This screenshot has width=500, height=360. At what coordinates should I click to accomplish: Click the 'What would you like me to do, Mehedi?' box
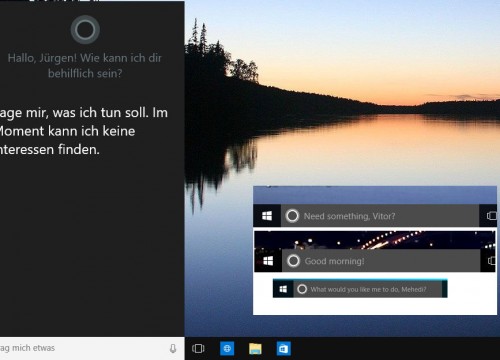pos(368,289)
